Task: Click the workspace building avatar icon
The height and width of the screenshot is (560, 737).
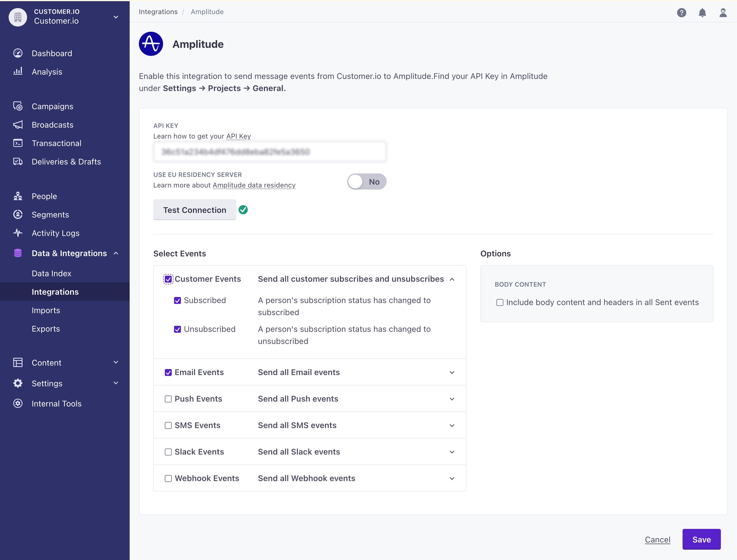Action: click(x=18, y=17)
